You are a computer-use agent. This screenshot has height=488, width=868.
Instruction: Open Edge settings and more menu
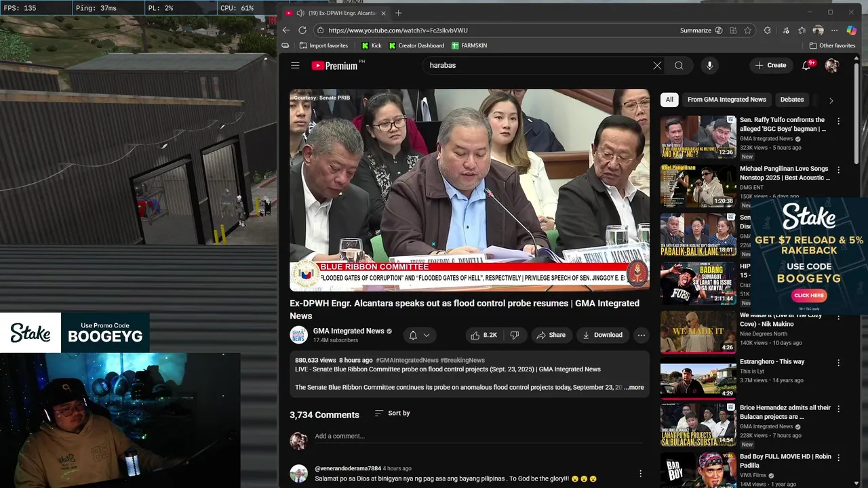point(835,30)
